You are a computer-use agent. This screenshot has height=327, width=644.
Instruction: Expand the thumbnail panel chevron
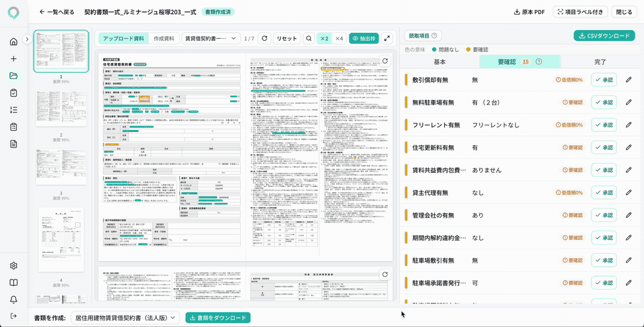(27, 40)
